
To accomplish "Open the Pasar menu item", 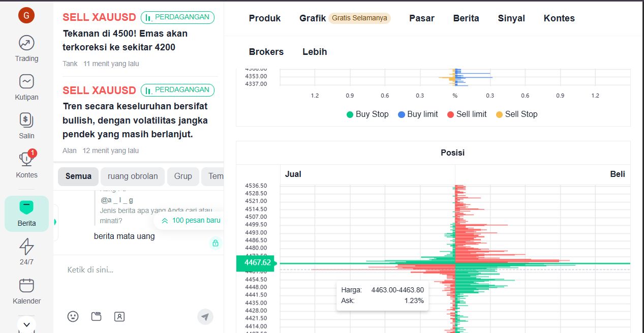I will click(421, 18).
